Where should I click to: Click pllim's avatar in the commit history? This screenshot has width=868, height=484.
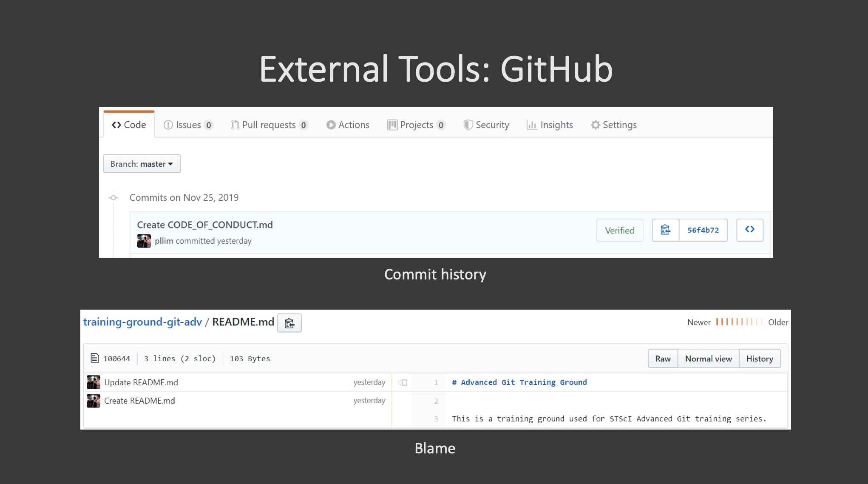[144, 240]
